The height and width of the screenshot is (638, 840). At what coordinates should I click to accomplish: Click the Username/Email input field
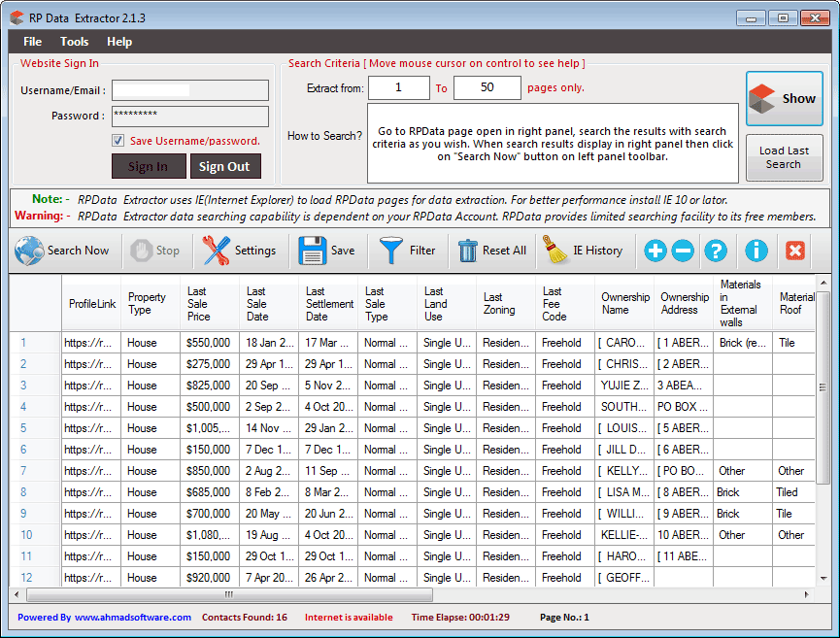pyautogui.click(x=189, y=90)
